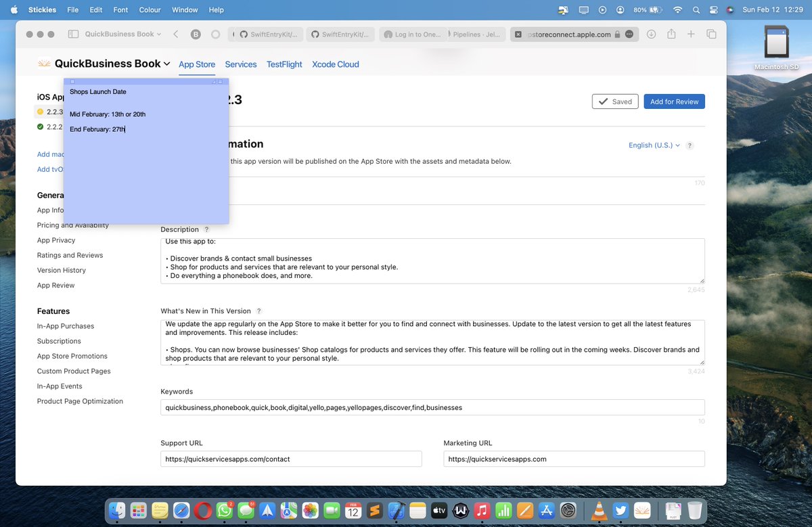The height and width of the screenshot is (527, 812).
Task: Show help next to language selector
Action: pos(690,145)
